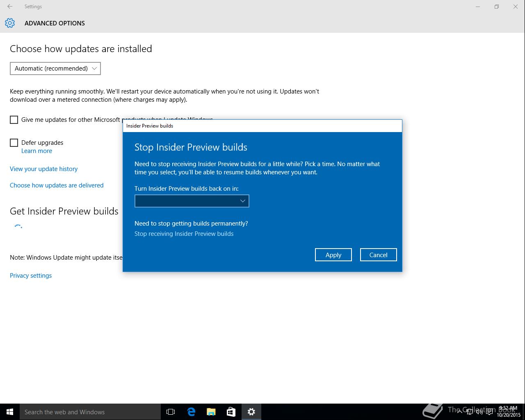Click the Apply button in the dialog
This screenshot has width=525, height=420.
[333, 255]
